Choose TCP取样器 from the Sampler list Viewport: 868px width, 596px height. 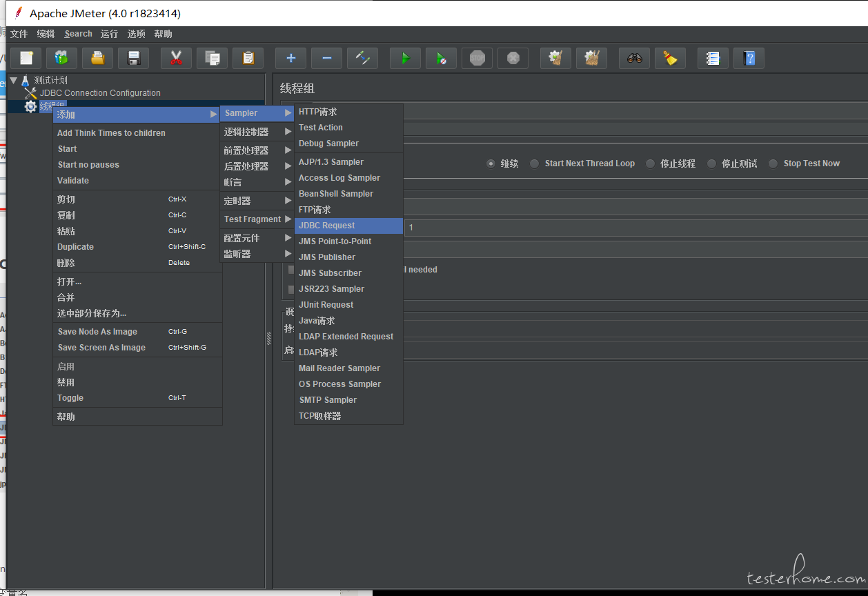pos(348,416)
